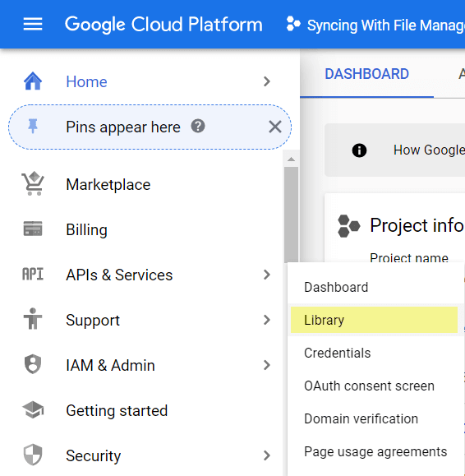
Task: Expand the Security submenu chevron
Action: pos(267,455)
